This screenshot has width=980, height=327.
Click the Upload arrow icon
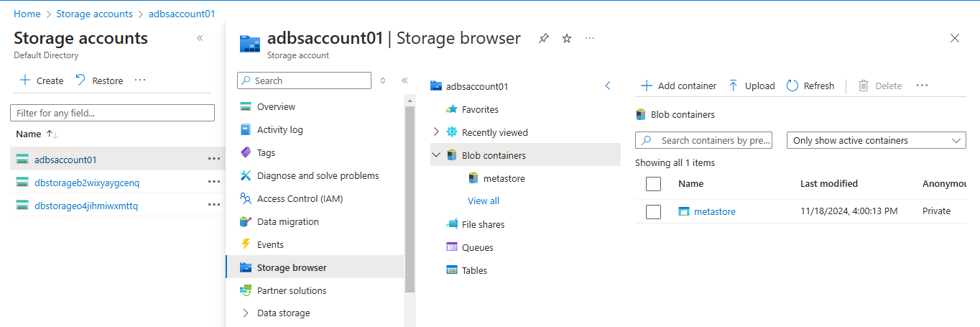[x=734, y=86]
